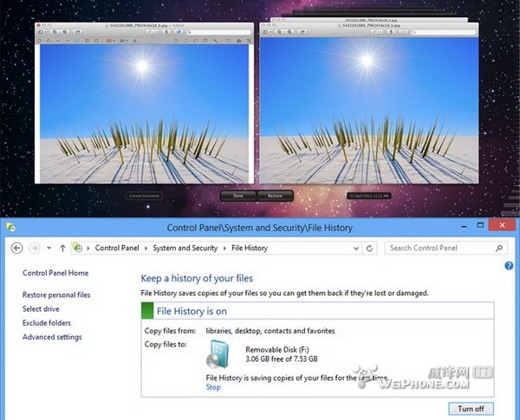Refresh the File History page

tap(369, 248)
